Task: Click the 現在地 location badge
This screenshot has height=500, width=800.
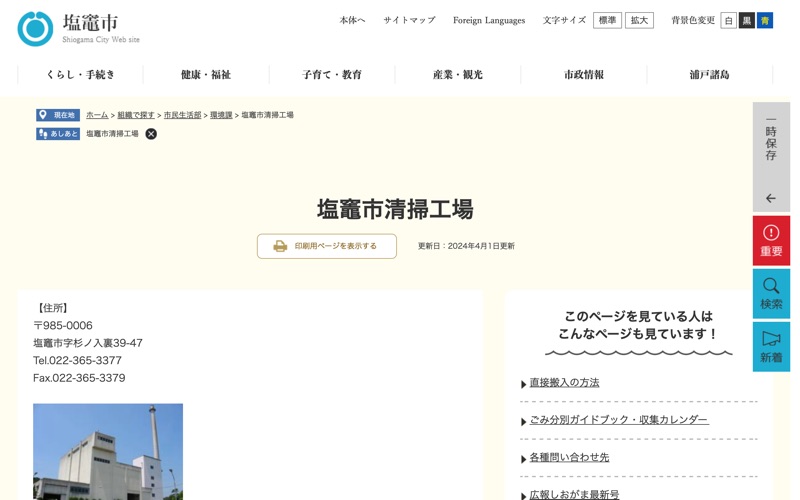Action: pos(58,115)
